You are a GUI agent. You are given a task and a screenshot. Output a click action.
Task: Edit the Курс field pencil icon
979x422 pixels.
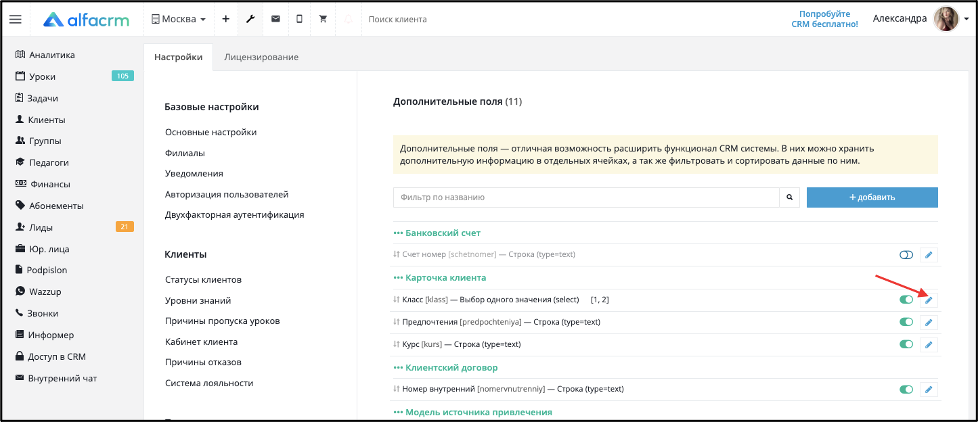coord(928,345)
